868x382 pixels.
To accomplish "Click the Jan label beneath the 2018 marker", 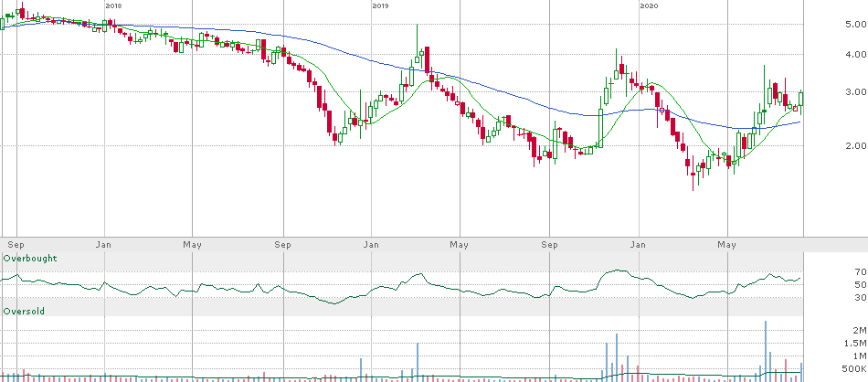I will (x=105, y=244).
